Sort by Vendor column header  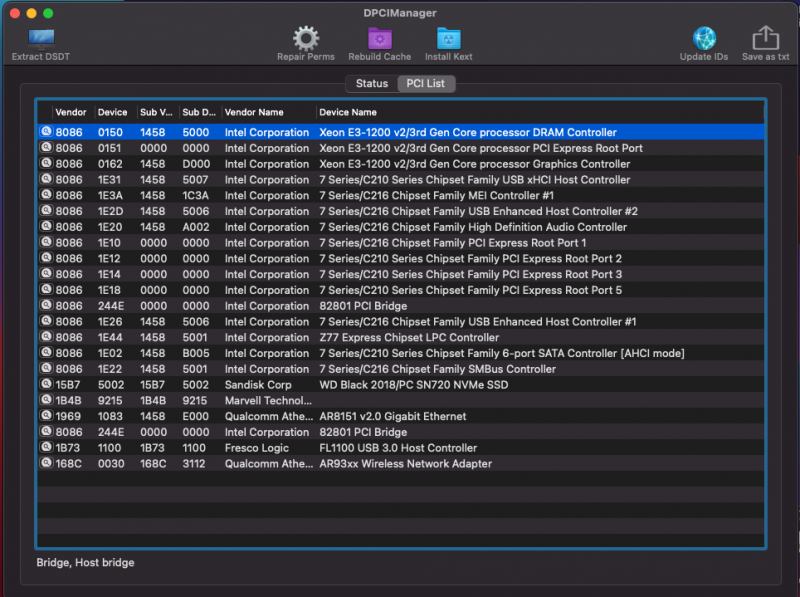point(70,112)
